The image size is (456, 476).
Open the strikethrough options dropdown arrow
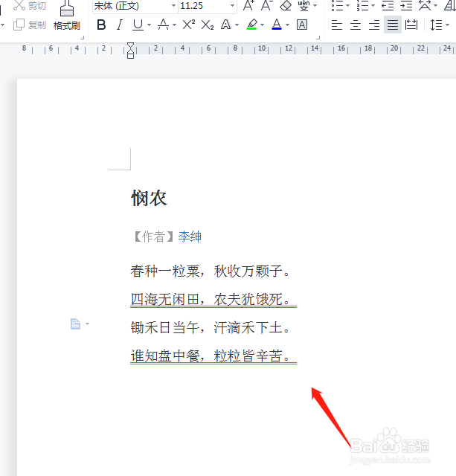pos(175,25)
